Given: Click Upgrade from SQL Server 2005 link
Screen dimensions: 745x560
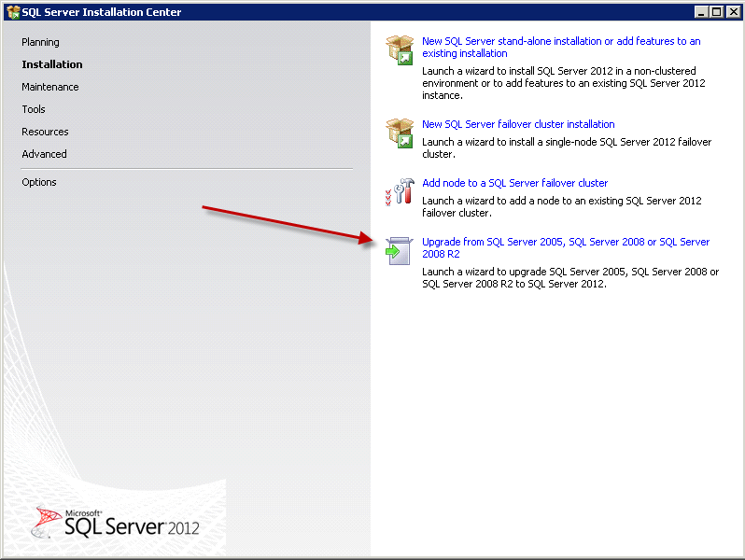Looking at the screenshot, I should (566, 247).
